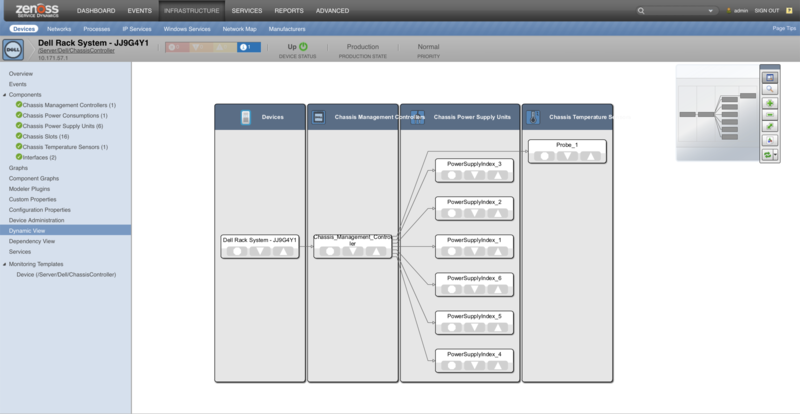800x414 pixels.
Task: Click the minimap thumbnail of the graph
Action: coord(718,113)
